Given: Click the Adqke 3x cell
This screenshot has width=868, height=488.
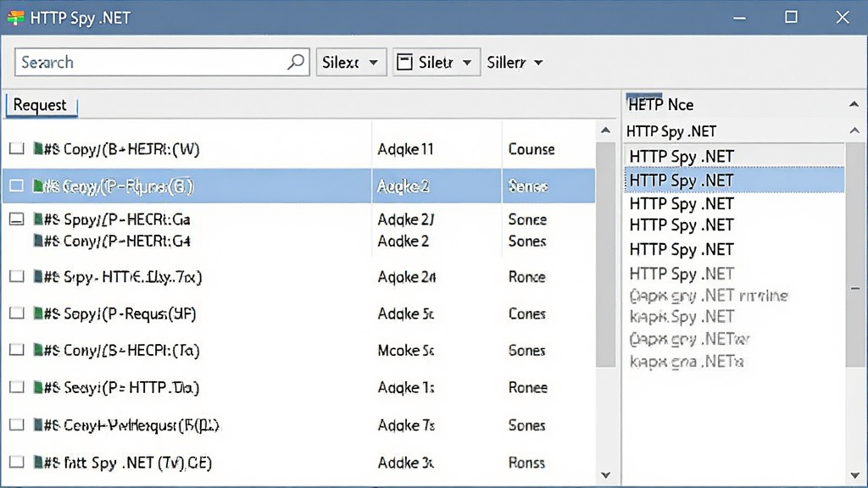Looking at the screenshot, I should click(406, 462).
